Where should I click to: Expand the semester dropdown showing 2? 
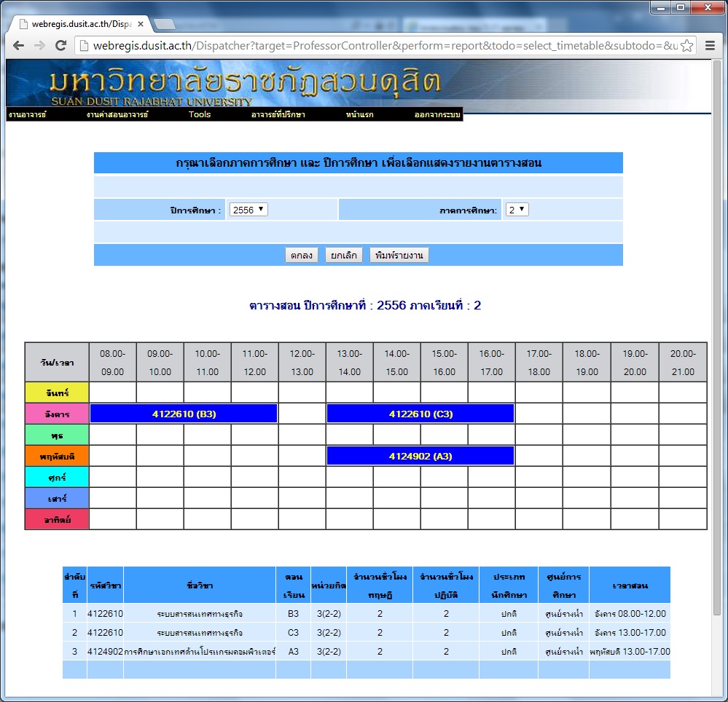[x=517, y=210]
